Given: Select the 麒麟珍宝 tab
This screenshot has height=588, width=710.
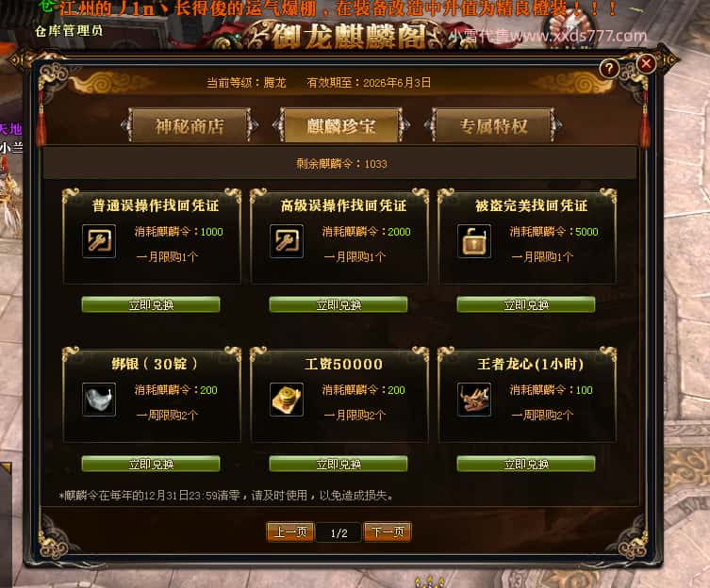Looking at the screenshot, I should pyautogui.click(x=341, y=126).
